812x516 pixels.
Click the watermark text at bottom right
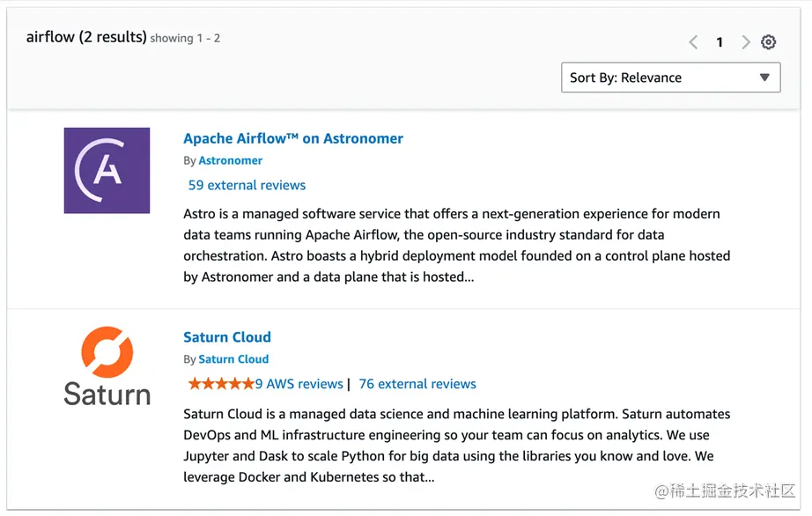[x=725, y=491]
